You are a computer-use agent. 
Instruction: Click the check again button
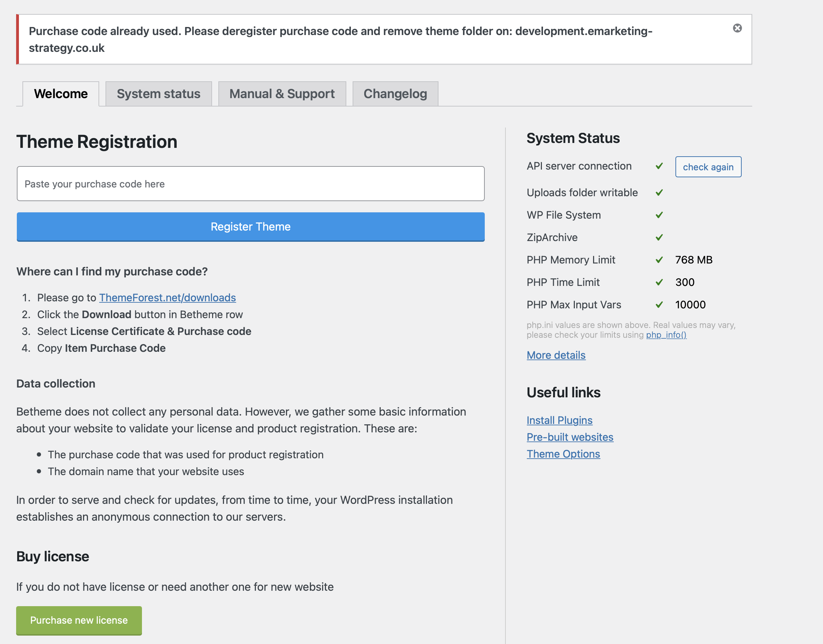point(708,167)
